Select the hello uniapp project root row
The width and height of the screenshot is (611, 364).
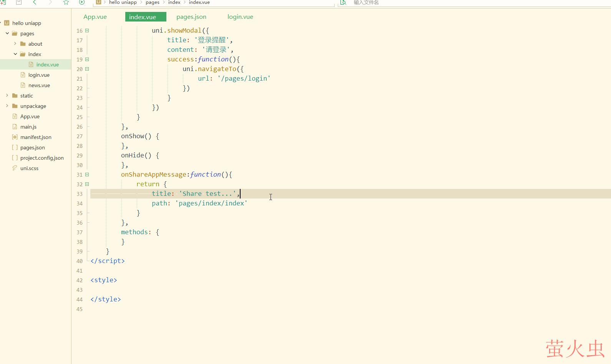(x=35, y=23)
